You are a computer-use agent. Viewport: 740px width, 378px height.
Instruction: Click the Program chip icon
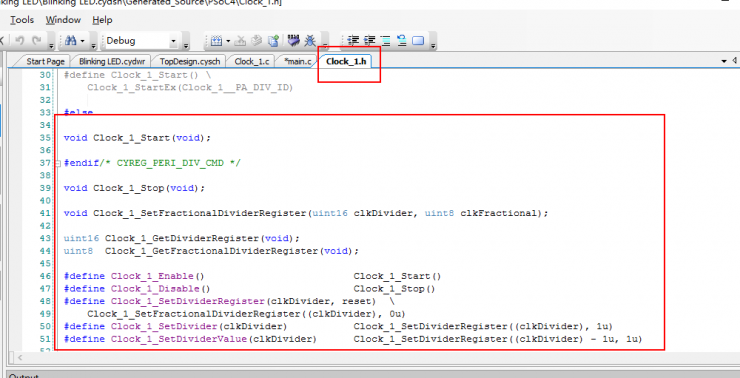[x=294, y=41]
